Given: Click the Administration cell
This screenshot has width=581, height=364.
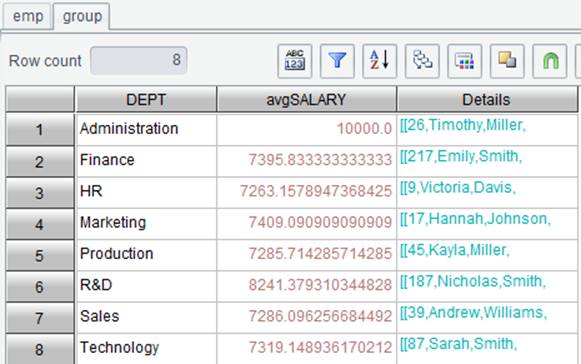Looking at the screenshot, I should click(x=146, y=129).
